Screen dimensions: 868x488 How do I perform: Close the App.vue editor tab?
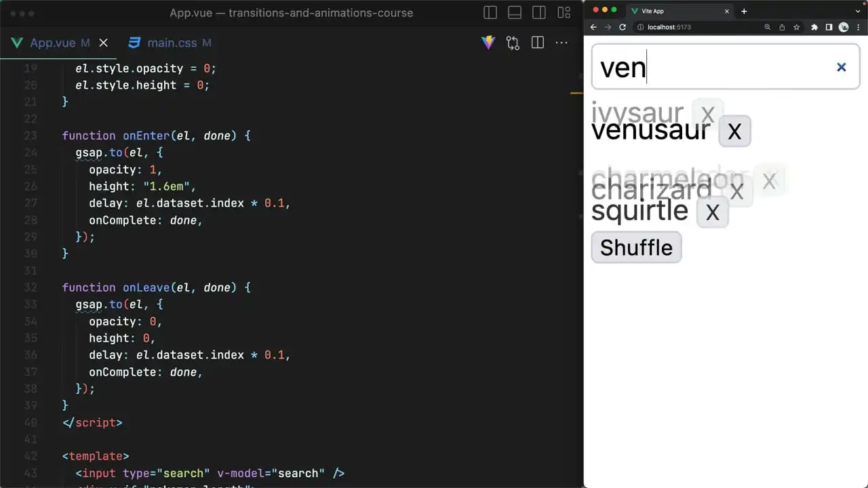(x=103, y=43)
